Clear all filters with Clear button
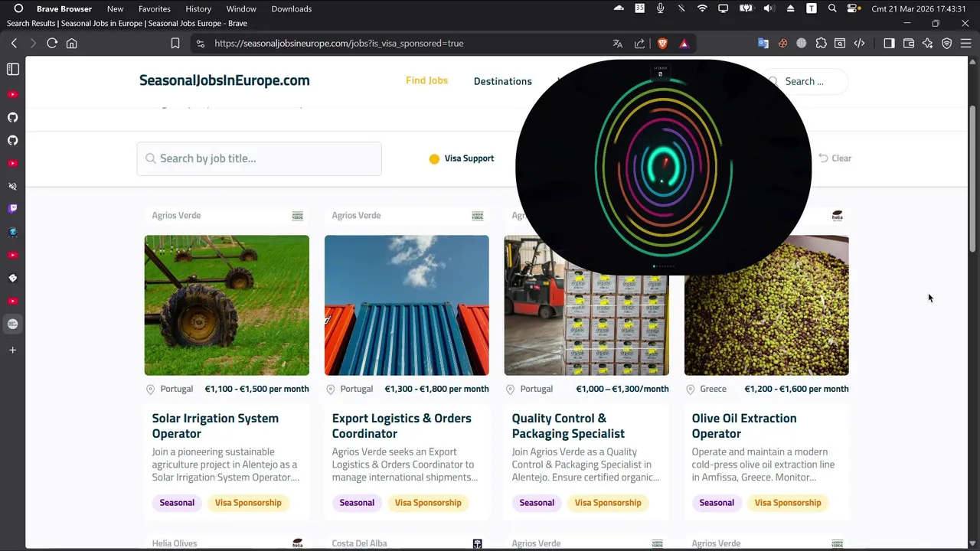The image size is (980, 551). click(835, 158)
